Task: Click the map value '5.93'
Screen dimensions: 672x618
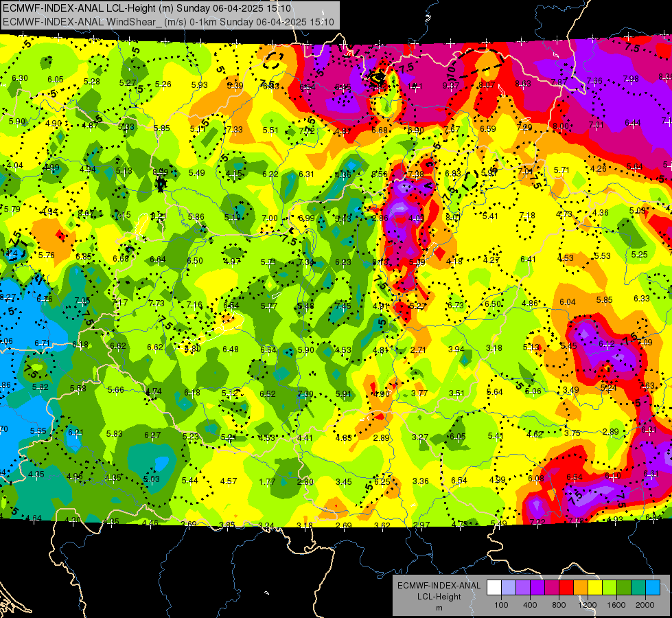Action: [200, 85]
